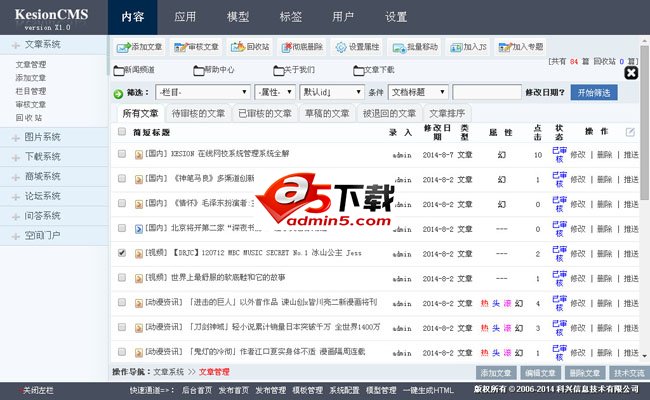Click the article icon of 世界上最舒服的软底鞋 row
The image size is (650, 400).
(139, 278)
